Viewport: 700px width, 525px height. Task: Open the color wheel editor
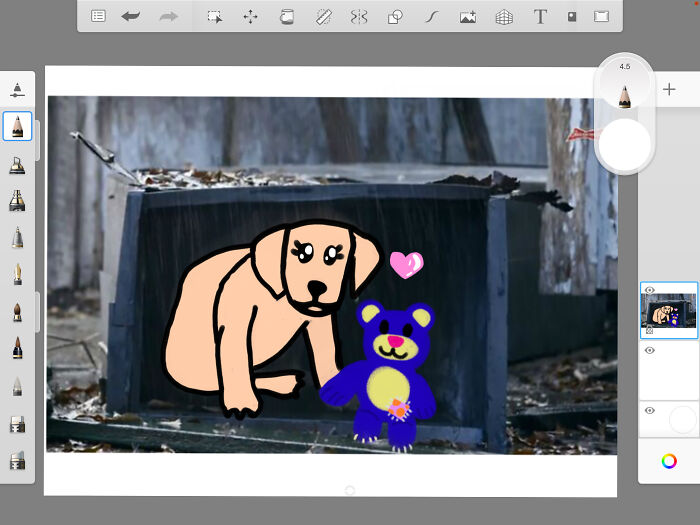point(669,461)
